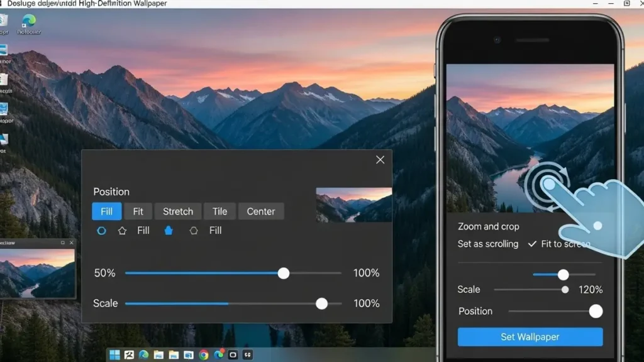Open the Windows Start menu

(x=114, y=354)
